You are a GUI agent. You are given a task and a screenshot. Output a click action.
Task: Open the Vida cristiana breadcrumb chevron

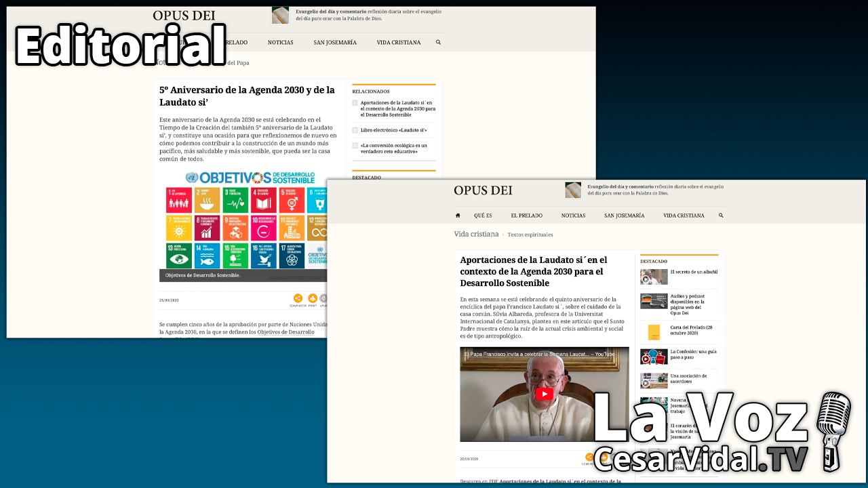504,234
